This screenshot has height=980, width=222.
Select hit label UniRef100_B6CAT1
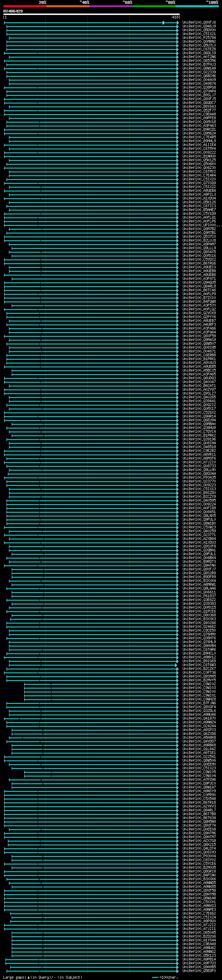click(199, 386)
